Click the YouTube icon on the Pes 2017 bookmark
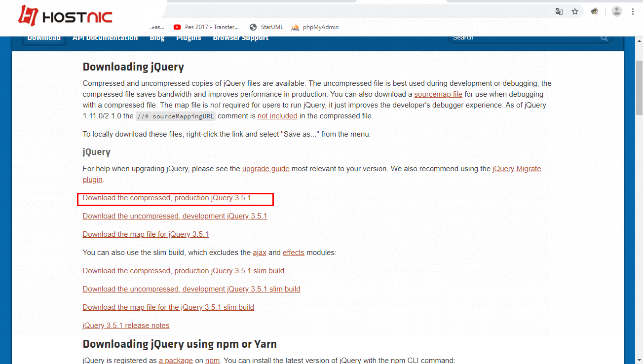The width and height of the screenshot is (643, 364). (177, 27)
